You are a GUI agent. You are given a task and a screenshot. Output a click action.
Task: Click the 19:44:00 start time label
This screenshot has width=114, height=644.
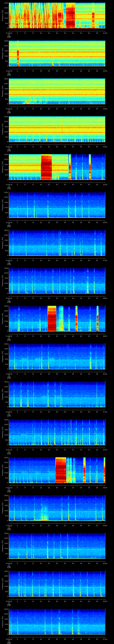9,185
